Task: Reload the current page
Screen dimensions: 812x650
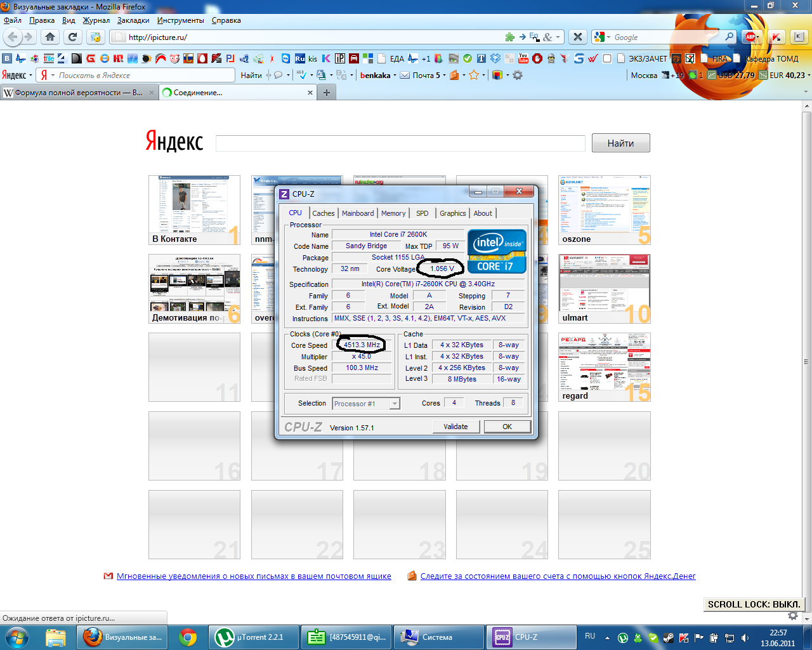Action: [72, 37]
